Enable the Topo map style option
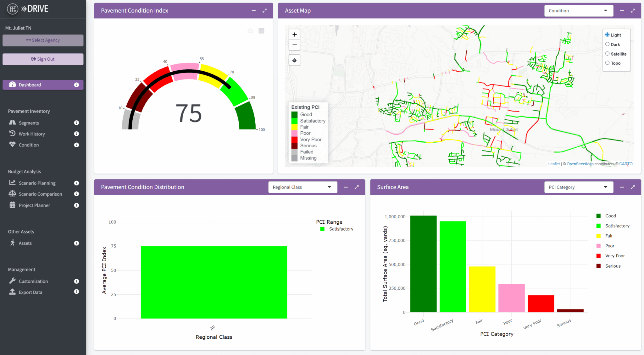Image resolution: width=644 pixels, height=355 pixels. tap(608, 63)
